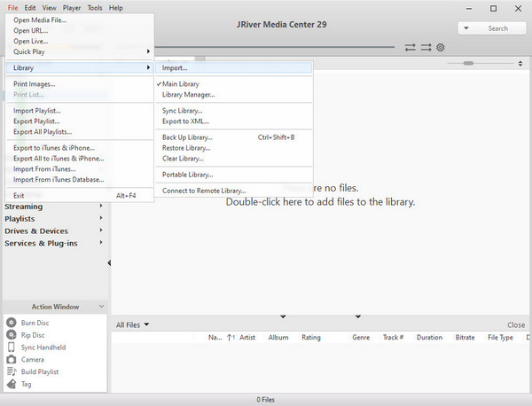532x406 pixels.
Task: Click the Search input field
Action: (x=498, y=28)
